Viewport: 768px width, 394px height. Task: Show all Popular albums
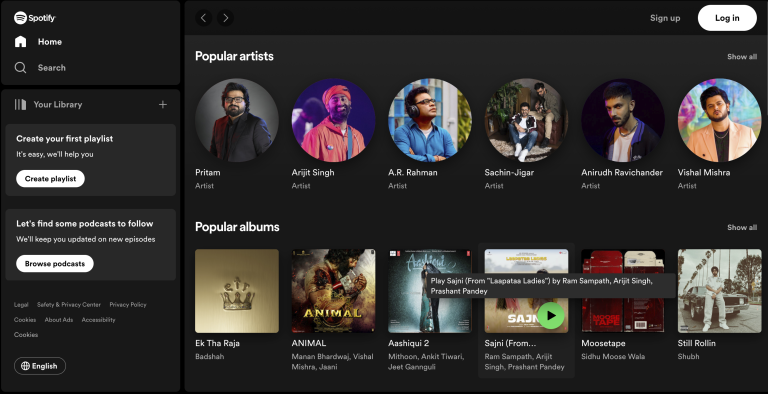pos(742,227)
